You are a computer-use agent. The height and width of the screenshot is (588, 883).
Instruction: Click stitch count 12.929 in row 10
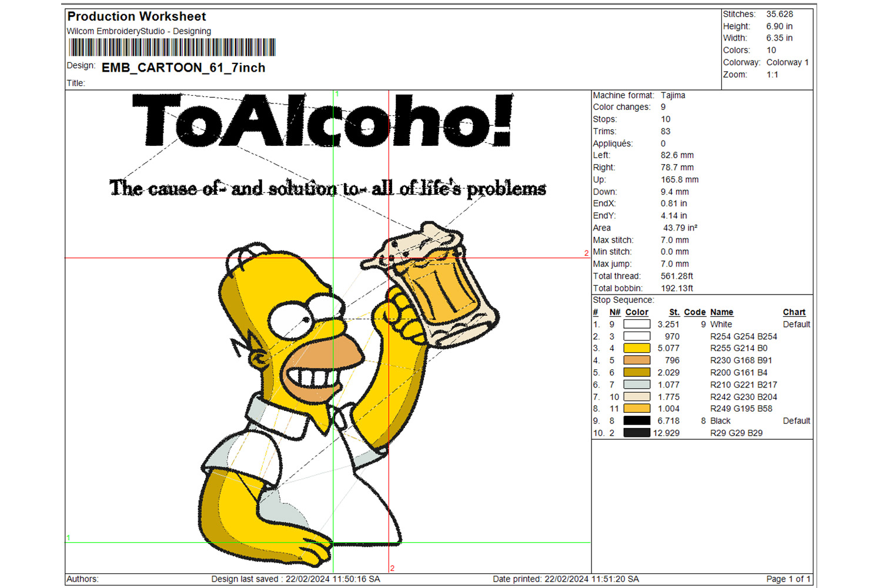pos(666,433)
